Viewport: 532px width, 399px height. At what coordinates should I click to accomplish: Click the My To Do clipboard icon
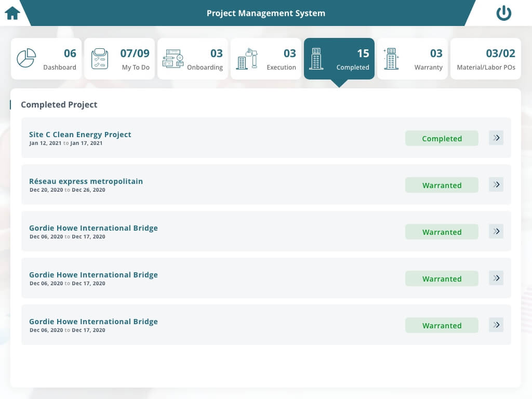pos(100,59)
